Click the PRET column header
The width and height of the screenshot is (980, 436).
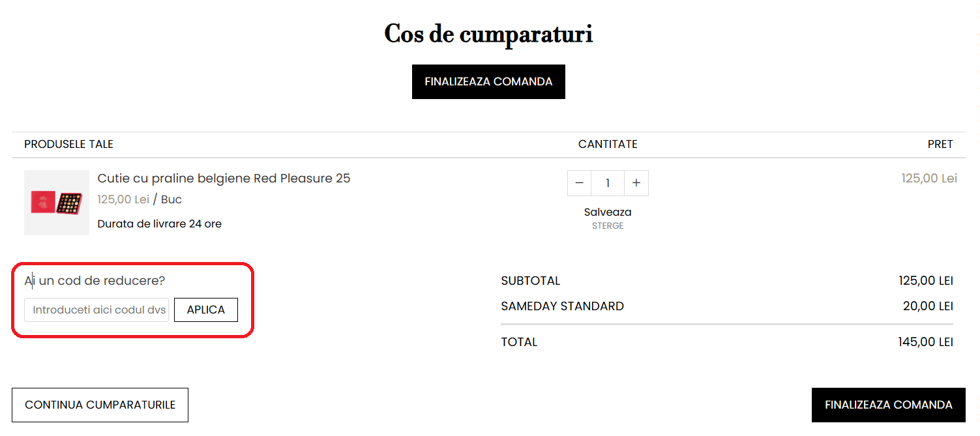click(x=940, y=144)
